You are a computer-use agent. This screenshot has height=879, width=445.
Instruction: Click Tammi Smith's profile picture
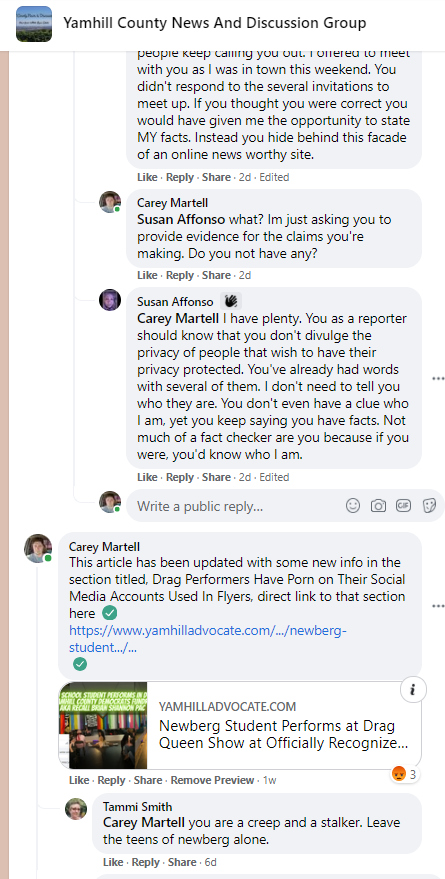click(76, 809)
